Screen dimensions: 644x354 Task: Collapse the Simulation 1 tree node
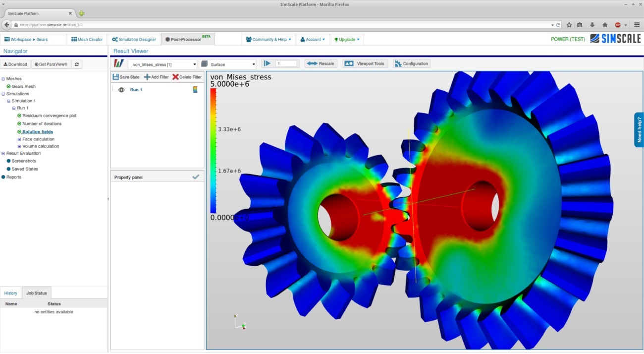8,101
